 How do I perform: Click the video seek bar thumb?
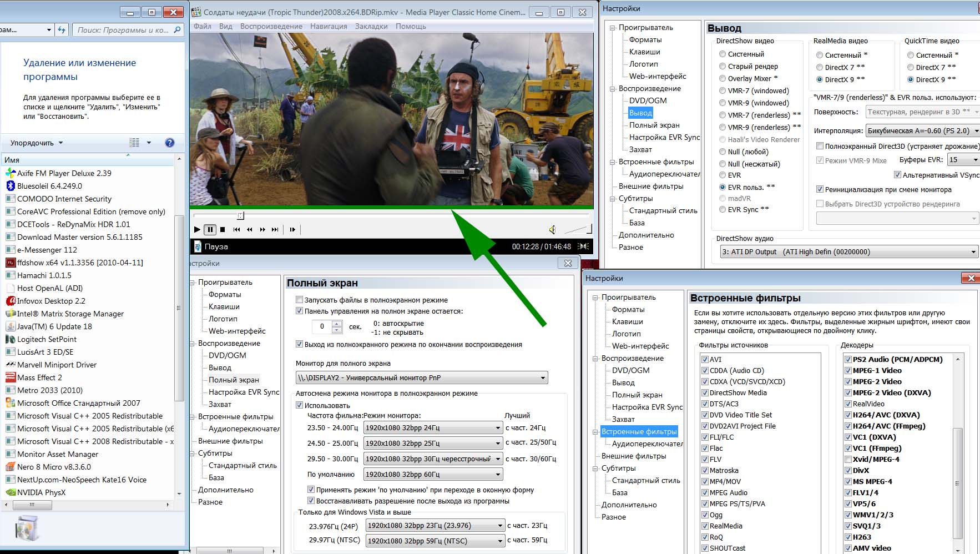tap(240, 215)
